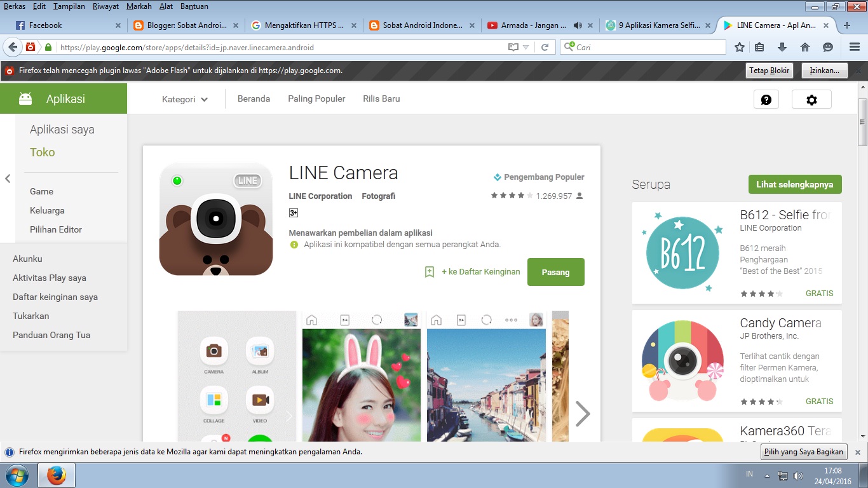868x488 pixels.
Task: Click Pilih yang Saya Bagikan button
Action: coord(804,452)
